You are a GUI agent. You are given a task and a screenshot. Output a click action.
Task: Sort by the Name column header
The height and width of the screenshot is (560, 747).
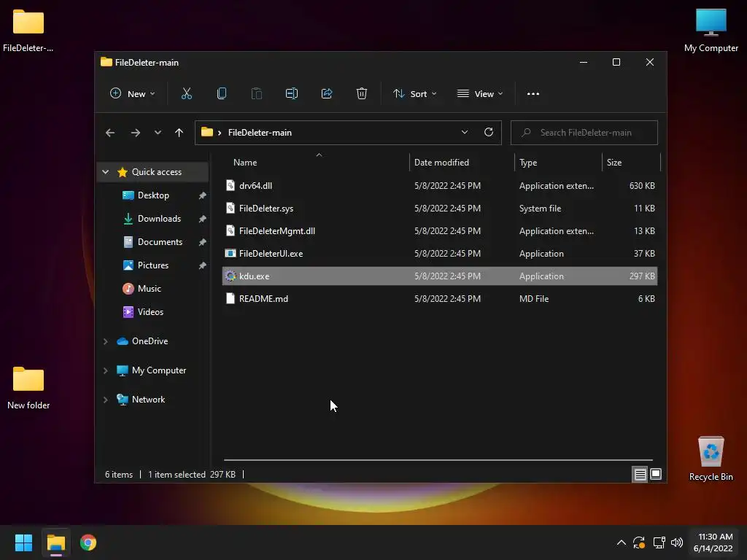[245, 163]
